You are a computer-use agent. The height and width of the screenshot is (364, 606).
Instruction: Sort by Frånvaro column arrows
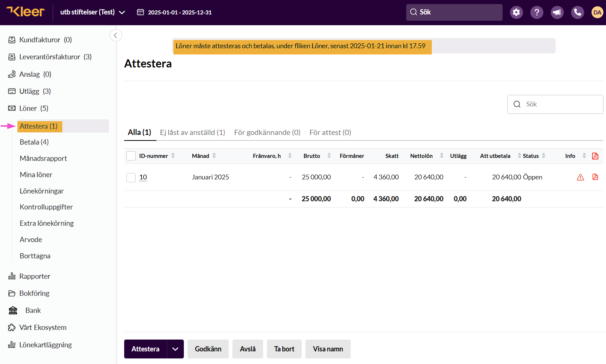click(290, 156)
